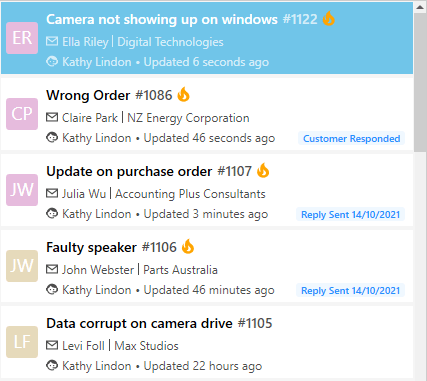Click the flame icon next to Faulty speaker #1106
The height and width of the screenshot is (381, 427).
[x=188, y=246]
